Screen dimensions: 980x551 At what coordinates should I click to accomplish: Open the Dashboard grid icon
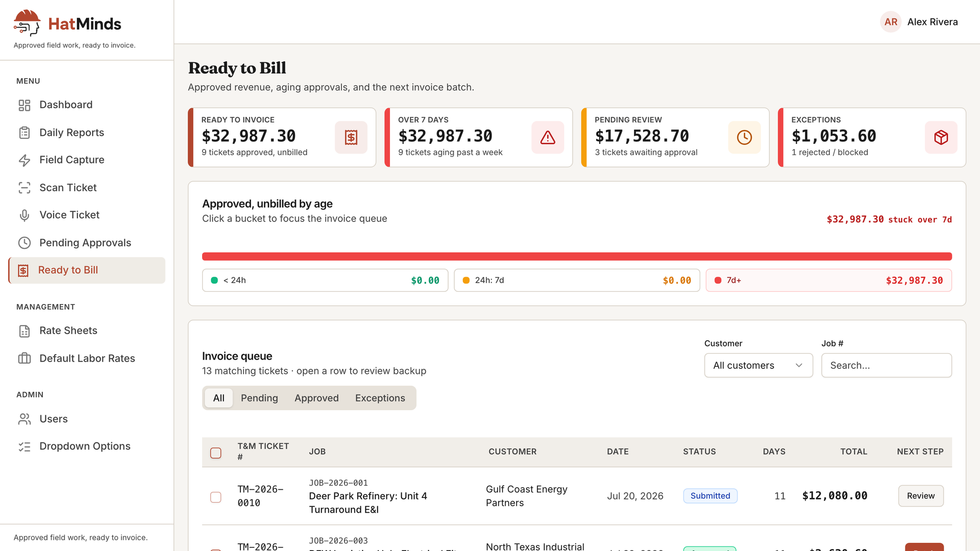point(24,105)
